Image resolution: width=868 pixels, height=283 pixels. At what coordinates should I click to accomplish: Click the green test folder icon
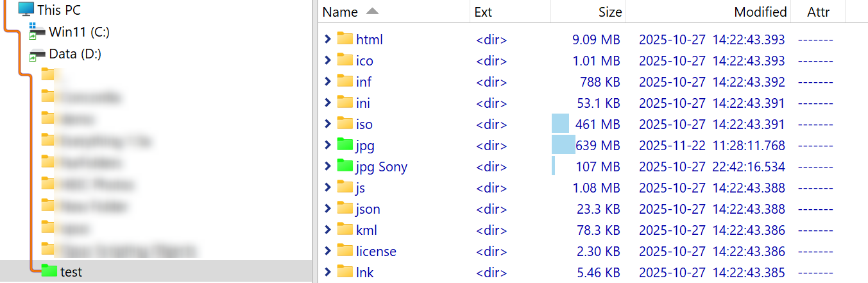click(x=49, y=271)
